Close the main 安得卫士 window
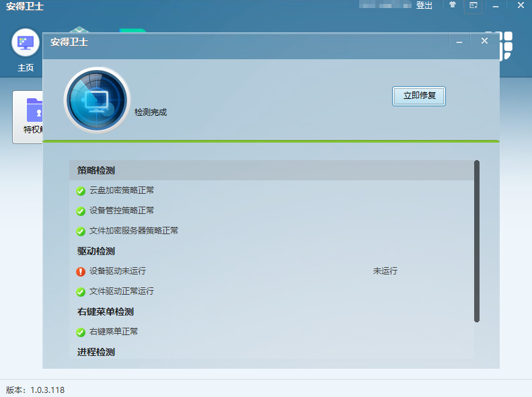This screenshot has height=397, width=532. 521,5
